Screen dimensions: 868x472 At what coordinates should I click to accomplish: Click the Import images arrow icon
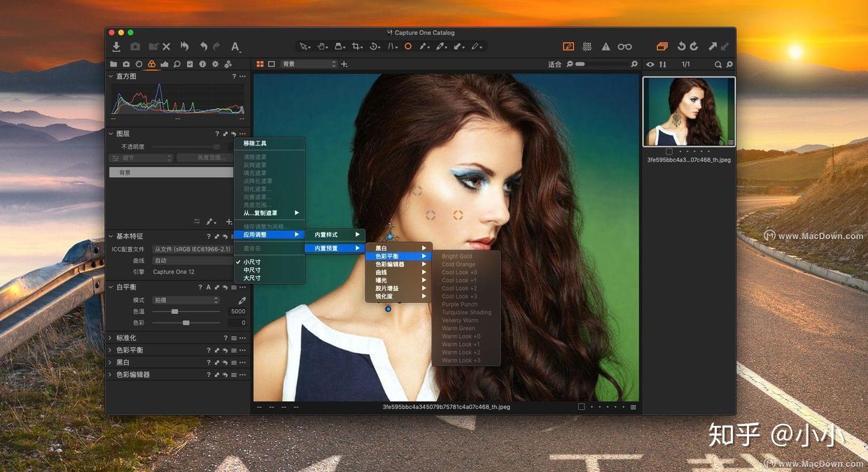116,46
